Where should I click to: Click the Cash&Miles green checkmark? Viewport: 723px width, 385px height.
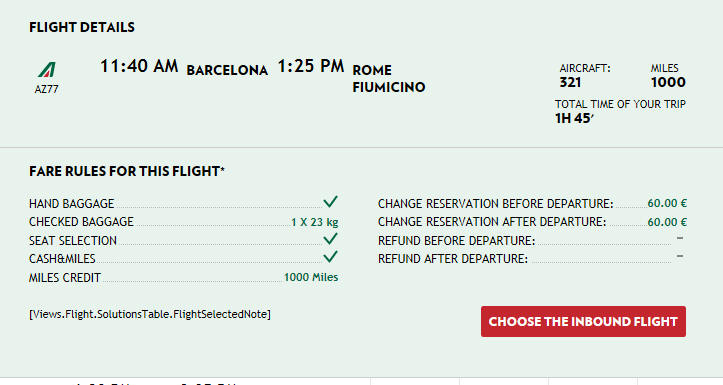pyautogui.click(x=330, y=256)
